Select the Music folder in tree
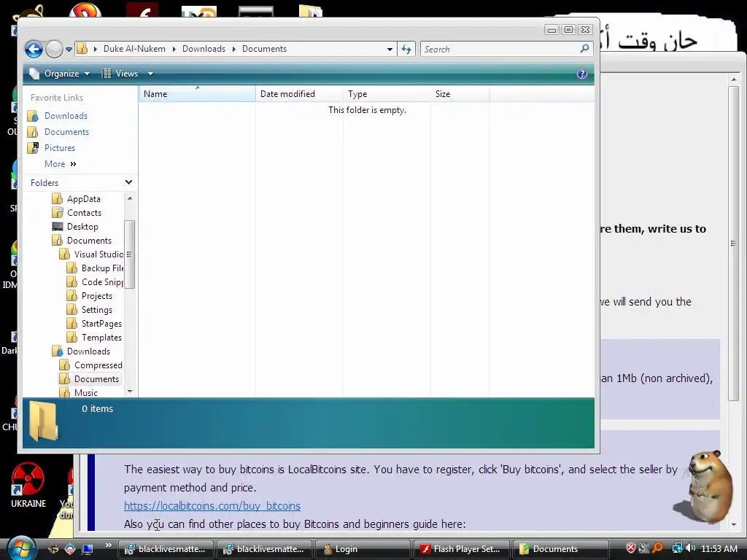This screenshot has width=747, height=560. (86, 392)
